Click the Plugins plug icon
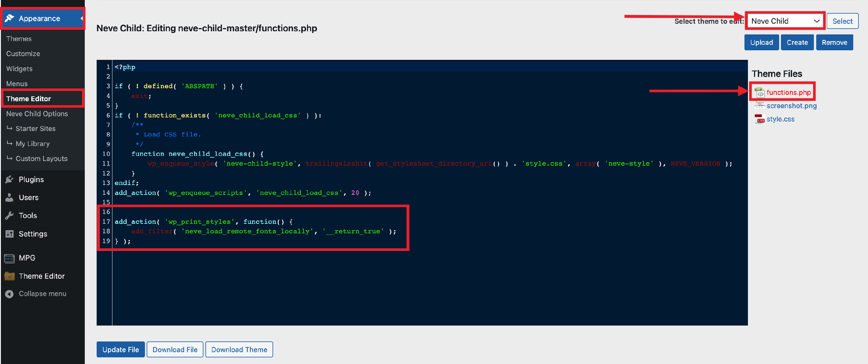868x364 pixels. click(x=10, y=180)
